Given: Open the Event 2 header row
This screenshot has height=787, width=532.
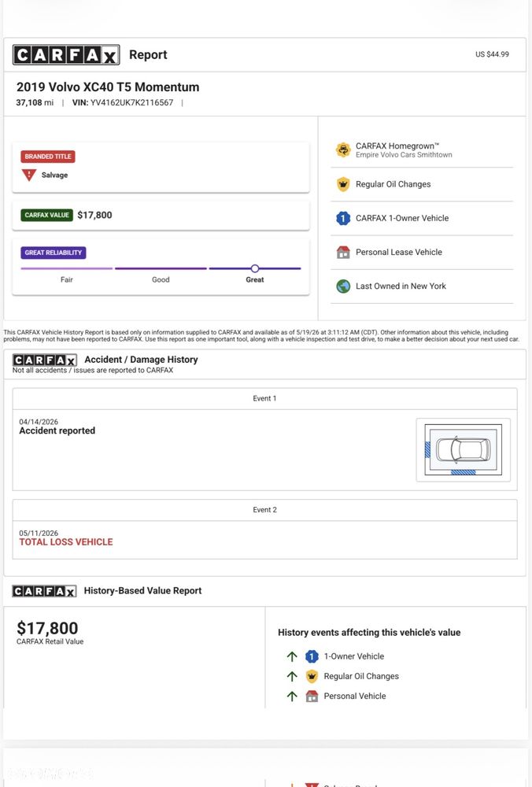Looking at the screenshot, I should pyautogui.click(x=264, y=510).
